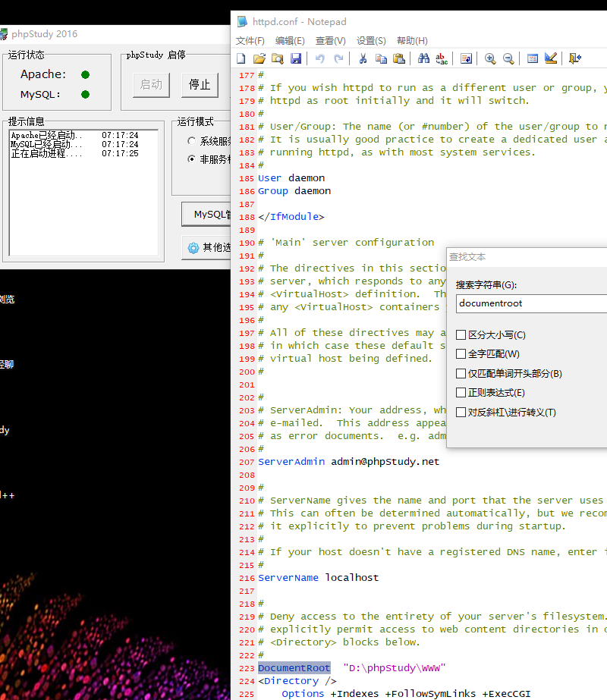
Task: Enable 全字匹配(W) checkbox
Action: [x=461, y=354]
